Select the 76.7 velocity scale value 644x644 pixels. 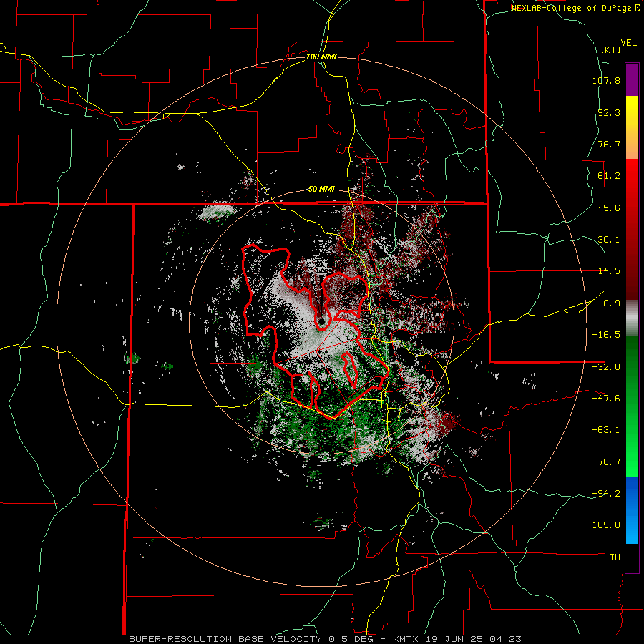pos(609,144)
